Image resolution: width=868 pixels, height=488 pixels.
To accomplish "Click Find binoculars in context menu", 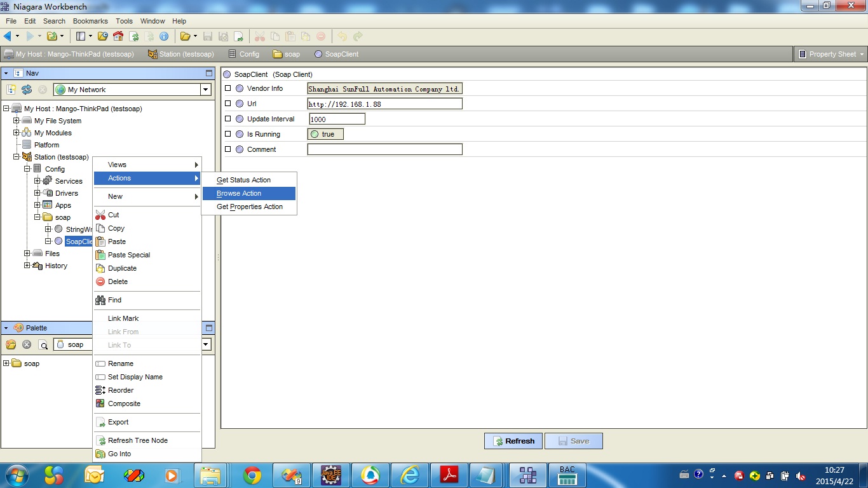I will [100, 300].
